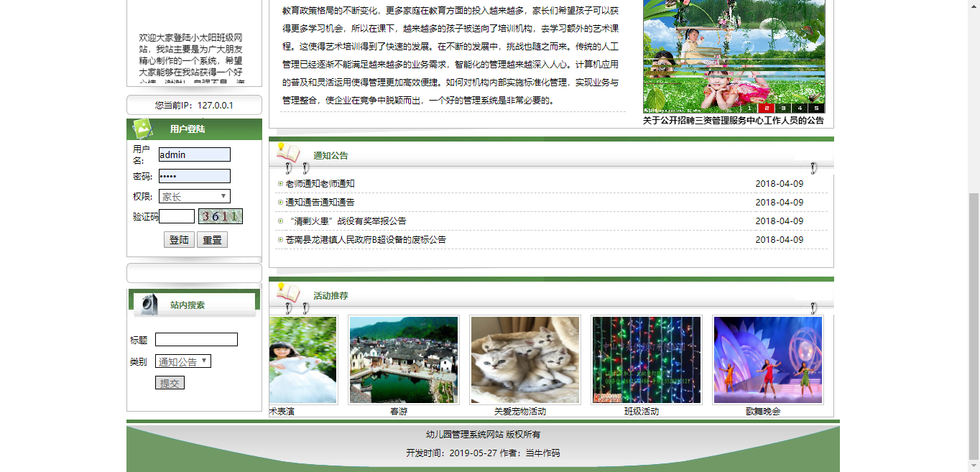Click footer 开发时间:2019-05-27 line
This screenshot has width=980, height=472.
[x=483, y=453]
